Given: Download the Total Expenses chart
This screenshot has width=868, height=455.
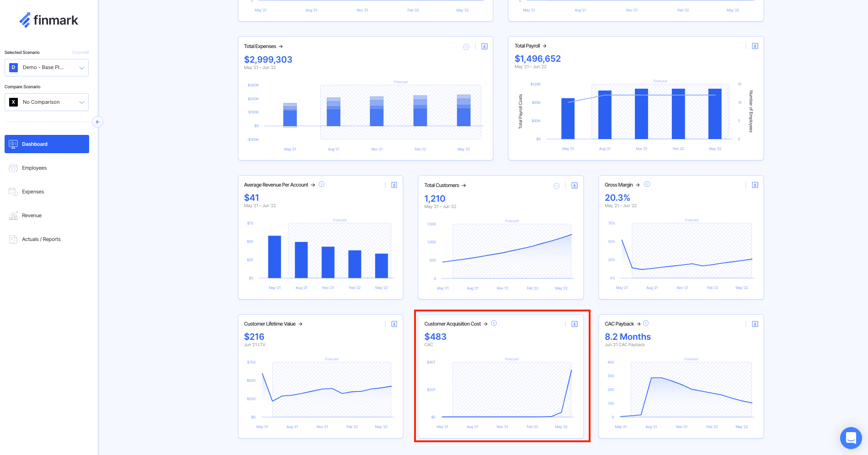Looking at the screenshot, I should [485, 47].
